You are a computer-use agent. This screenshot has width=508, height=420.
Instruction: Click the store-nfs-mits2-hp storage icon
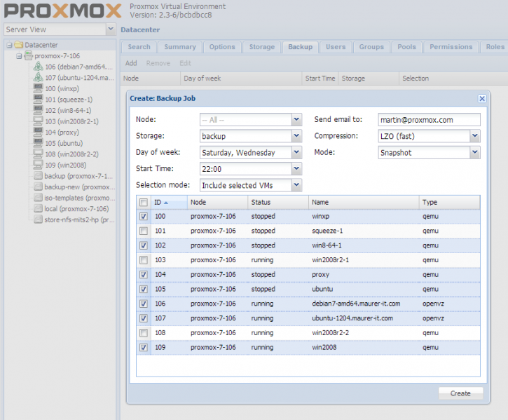click(x=39, y=219)
